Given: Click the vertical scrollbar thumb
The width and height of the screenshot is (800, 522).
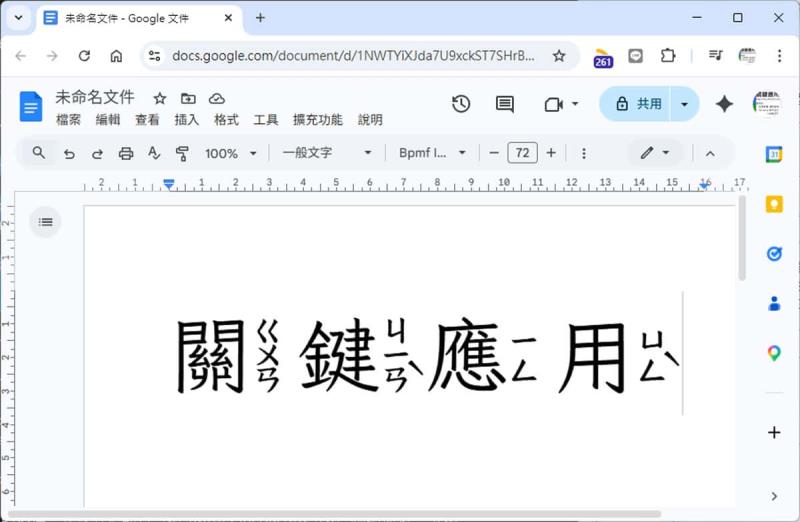Looking at the screenshot, I should [x=742, y=238].
